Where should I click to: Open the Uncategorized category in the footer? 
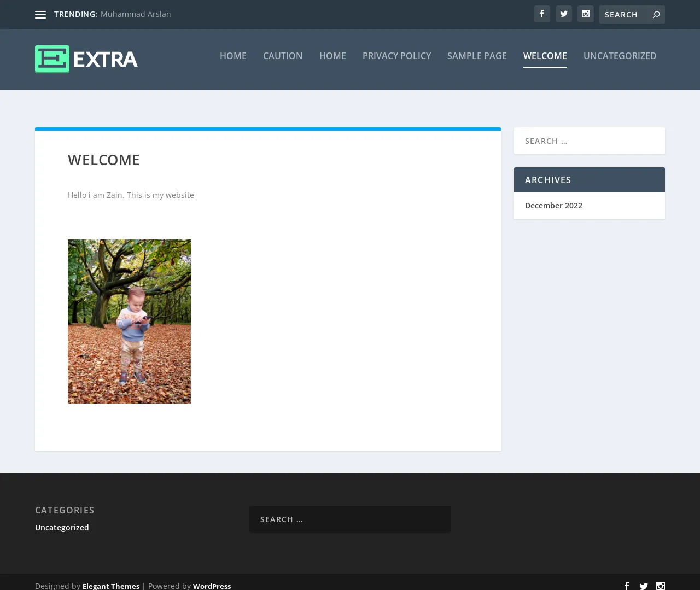(62, 528)
